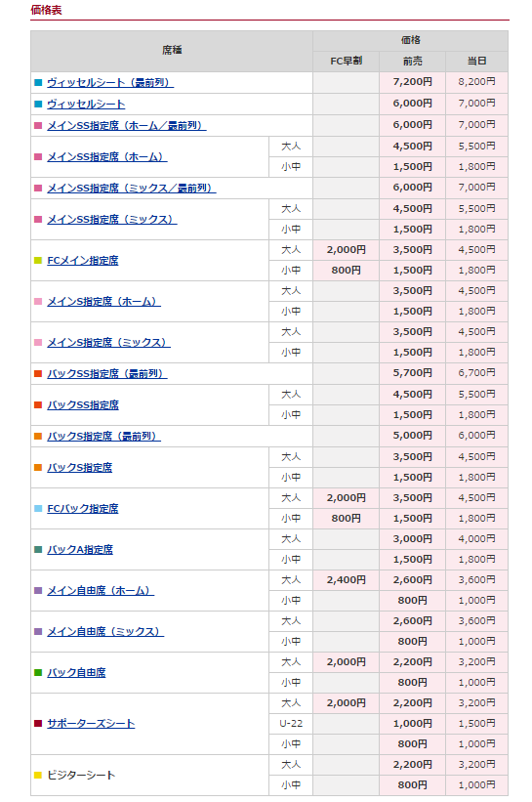This screenshot has height=802, width=532.
Task: Open the バックA指定席 link
Action: tap(80, 549)
